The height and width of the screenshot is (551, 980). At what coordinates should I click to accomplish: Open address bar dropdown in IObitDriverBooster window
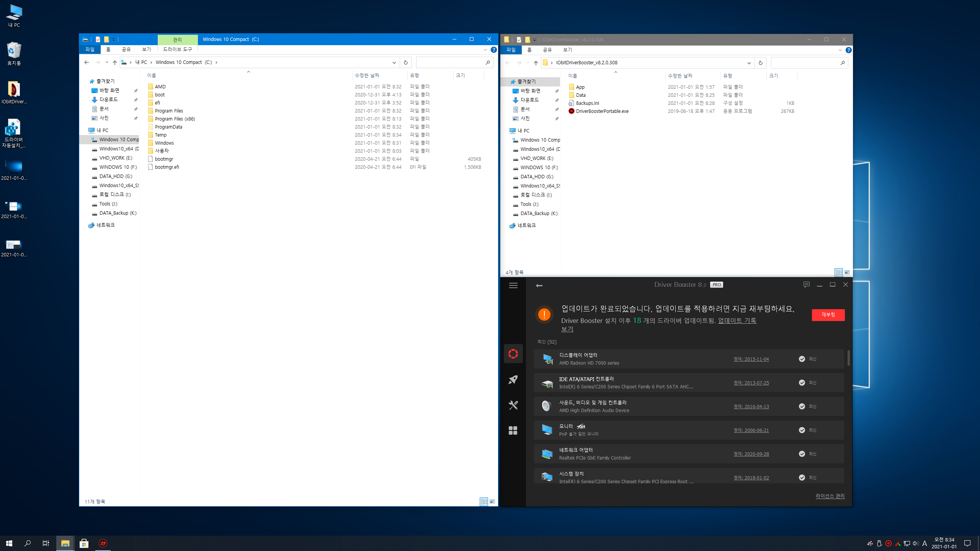pyautogui.click(x=749, y=63)
